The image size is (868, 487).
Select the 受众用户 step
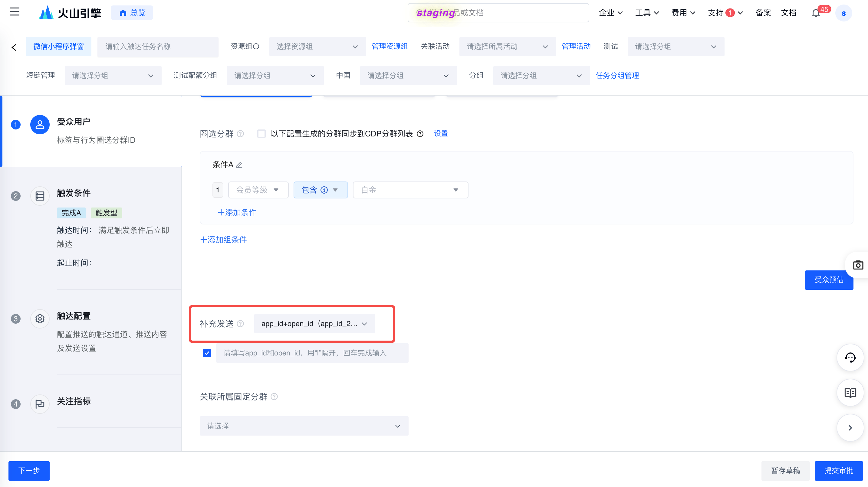coord(74,122)
